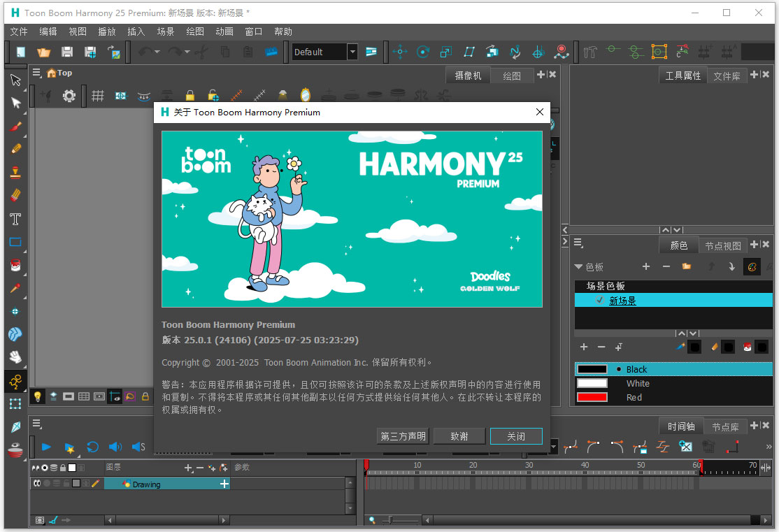Open the Timeline panel hamburger menu

click(x=37, y=424)
